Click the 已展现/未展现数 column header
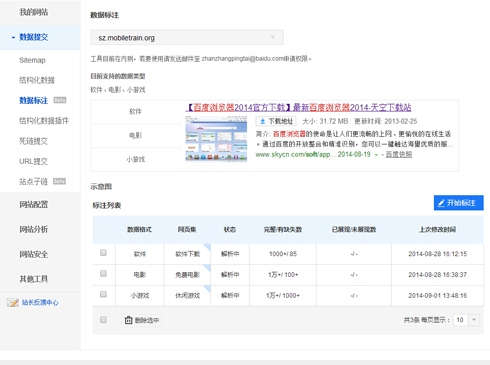Image resolution: width=490 pixels, height=365 pixels. pos(354,229)
